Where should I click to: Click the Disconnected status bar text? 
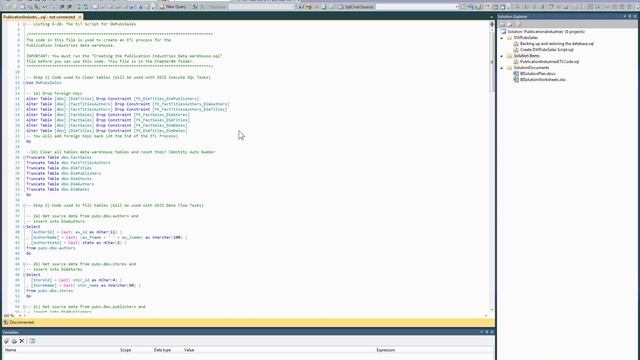tap(22, 322)
